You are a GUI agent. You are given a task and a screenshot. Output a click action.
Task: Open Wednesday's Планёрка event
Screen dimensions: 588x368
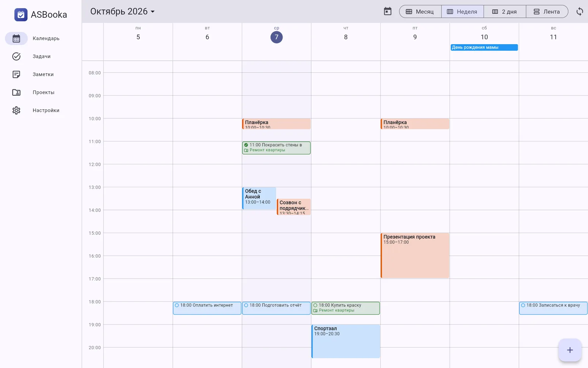point(276,124)
